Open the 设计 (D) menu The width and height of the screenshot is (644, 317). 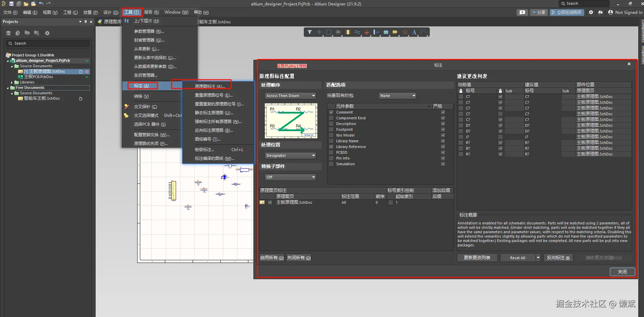click(x=111, y=12)
